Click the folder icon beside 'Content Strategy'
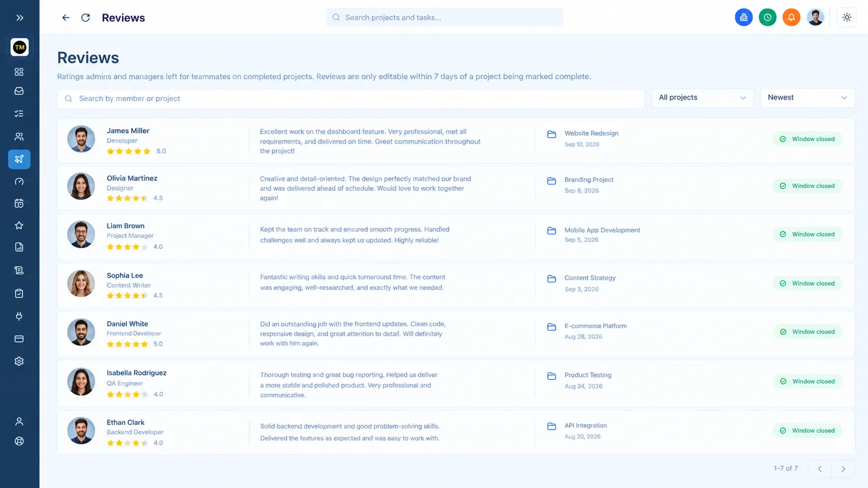868x488 pixels. pyautogui.click(x=551, y=279)
